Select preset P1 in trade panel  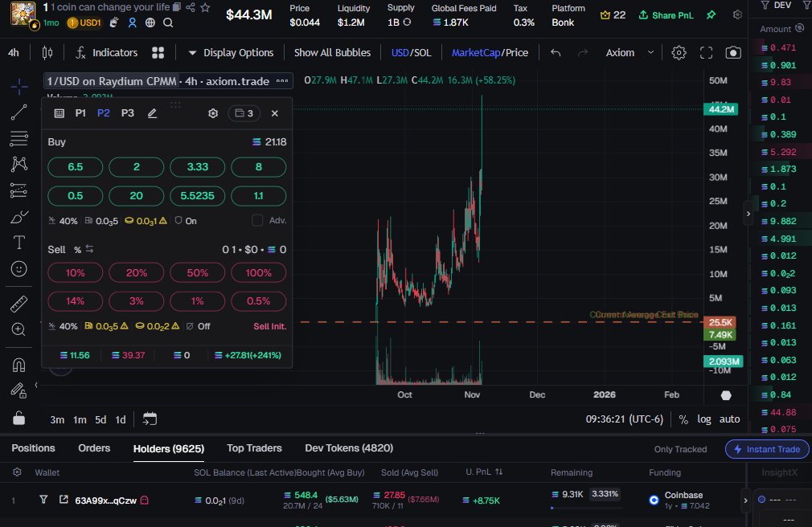point(80,113)
